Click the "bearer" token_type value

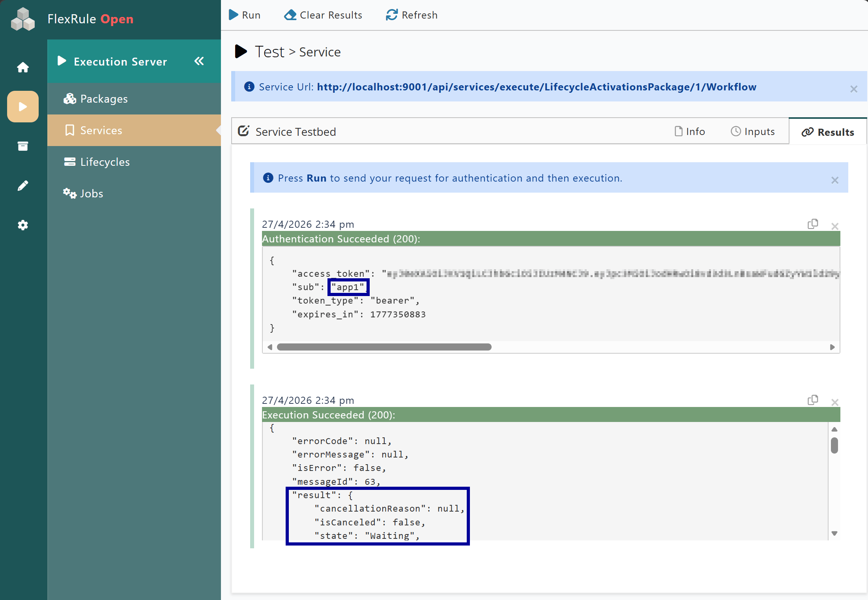tap(393, 300)
